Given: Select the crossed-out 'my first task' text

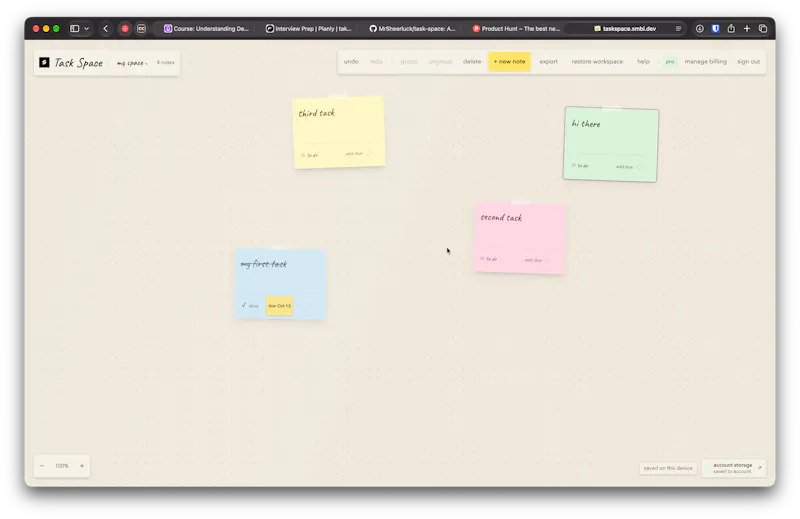Looking at the screenshot, I should pos(264,264).
